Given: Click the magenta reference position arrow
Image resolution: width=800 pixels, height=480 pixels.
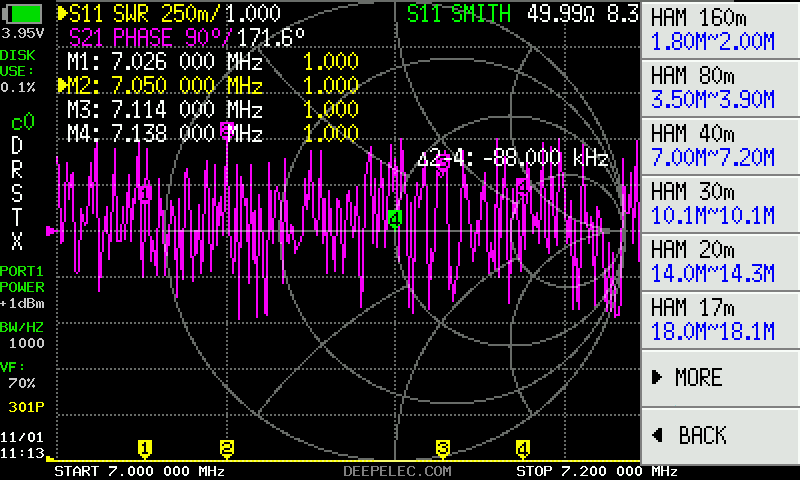Looking at the screenshot, I should pos(52,231).
